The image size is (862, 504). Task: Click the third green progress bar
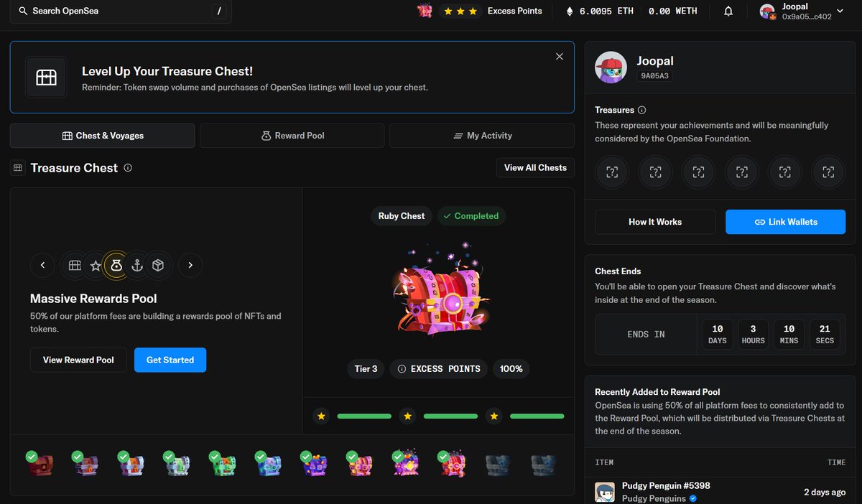click(x=537, y=416)
